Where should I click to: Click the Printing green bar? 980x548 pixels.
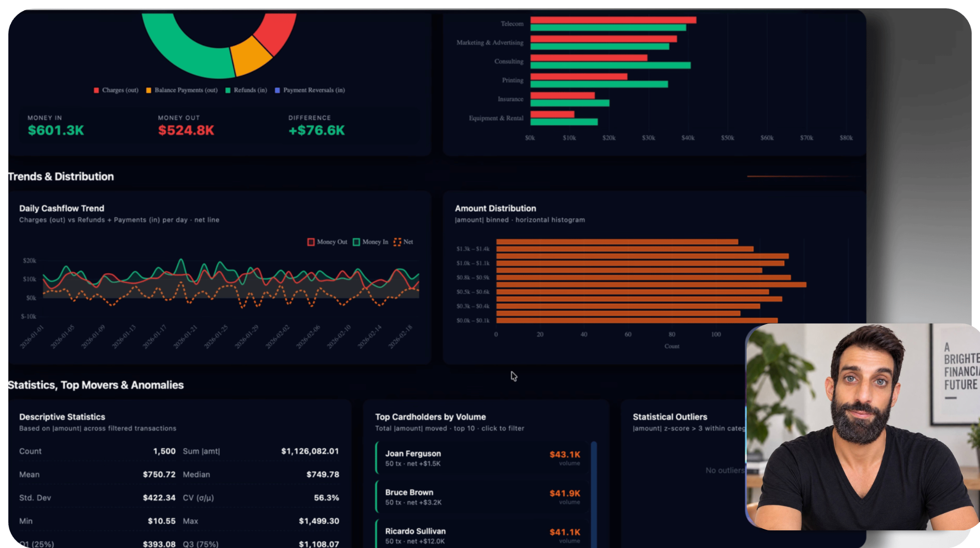599,84
